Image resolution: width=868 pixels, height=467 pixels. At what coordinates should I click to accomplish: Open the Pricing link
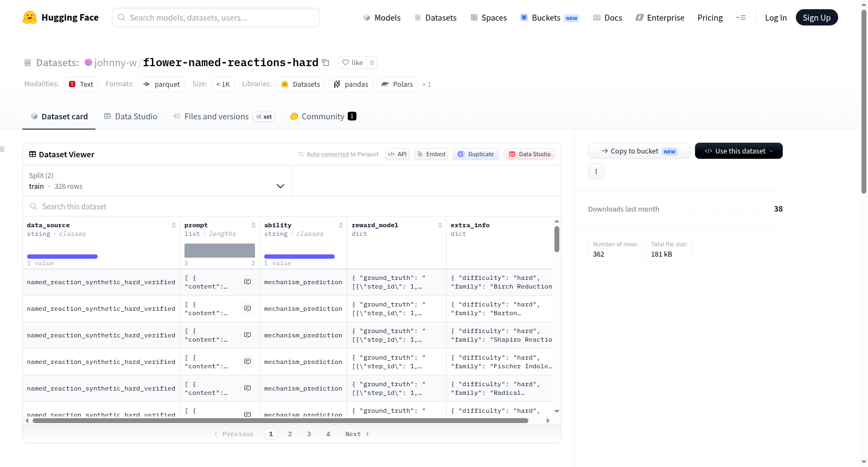tap(710, 18)
